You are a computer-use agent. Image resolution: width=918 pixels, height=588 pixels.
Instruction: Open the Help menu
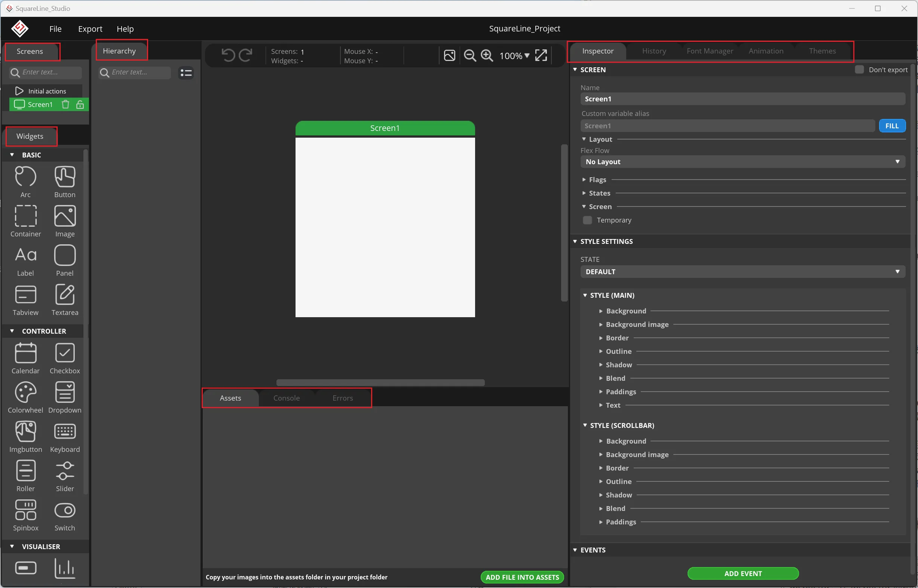click(x=125, y=29)
